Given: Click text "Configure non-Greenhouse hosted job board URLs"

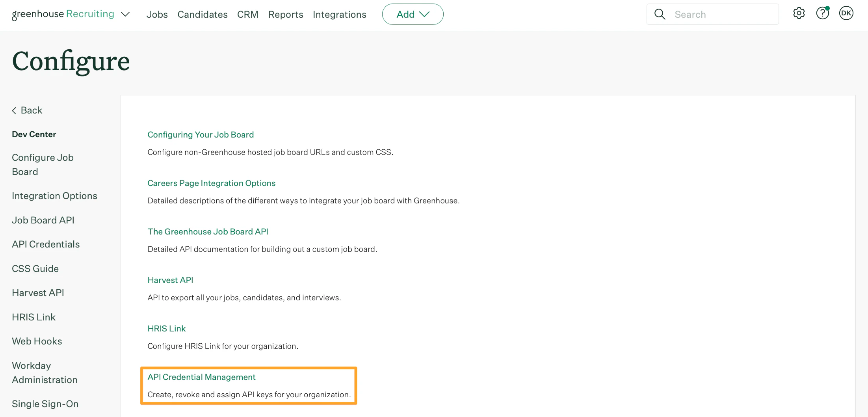Looking at the screenshot, I should (238, 152).
